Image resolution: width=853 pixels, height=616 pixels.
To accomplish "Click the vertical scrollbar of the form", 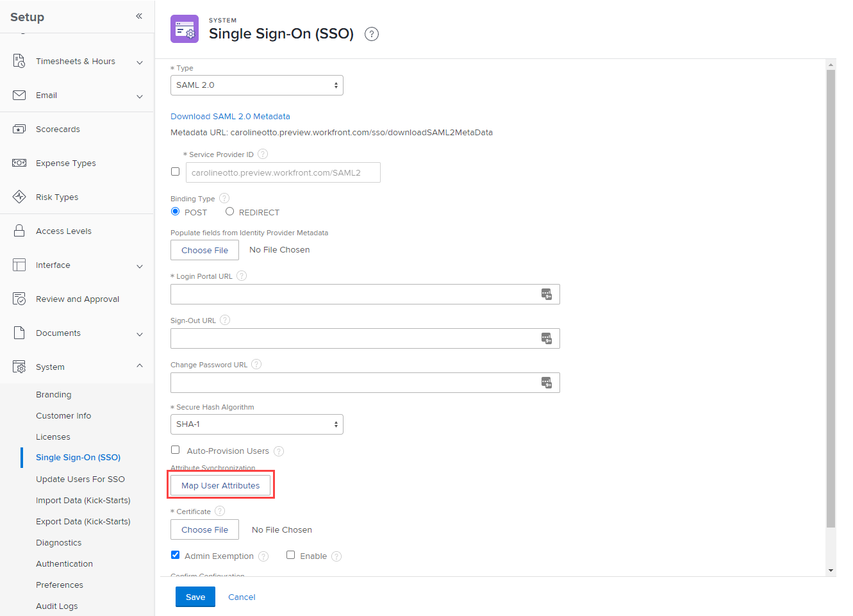I will click(x=831, y=295).
